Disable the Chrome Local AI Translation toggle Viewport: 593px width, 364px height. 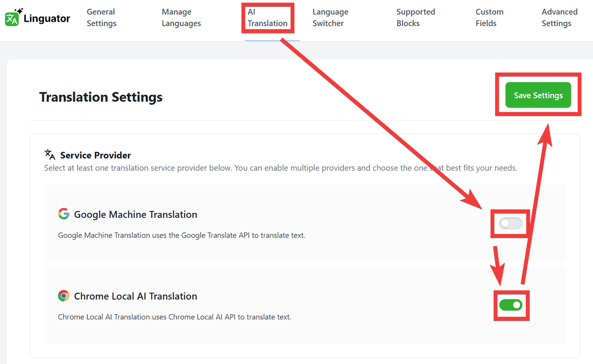(x=510, y=305)
